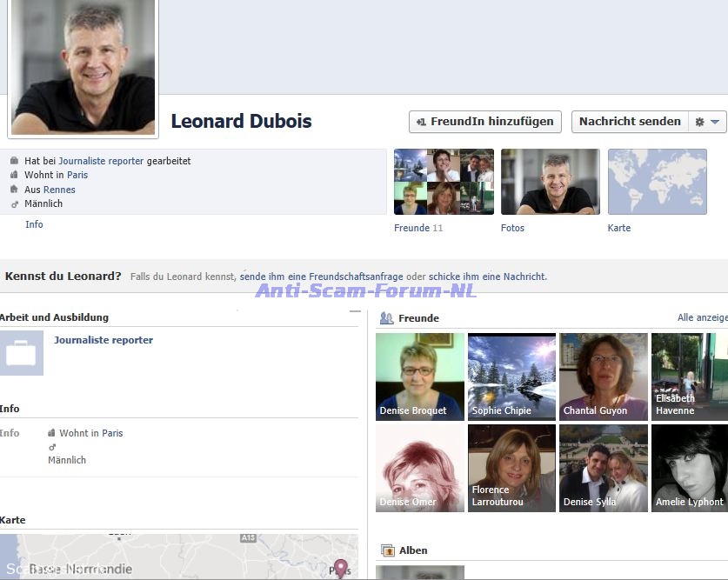728x580 pixels.
Task: Click 'schicke ihm eine Nachricht' link
Action: [487, 277]
